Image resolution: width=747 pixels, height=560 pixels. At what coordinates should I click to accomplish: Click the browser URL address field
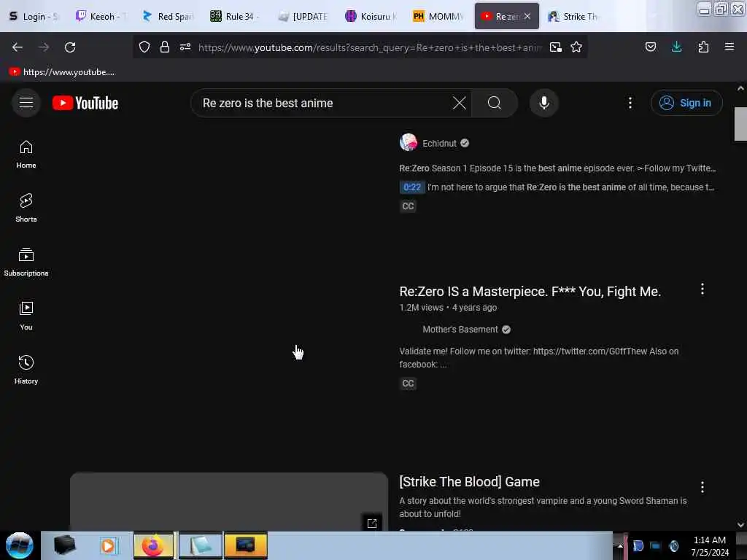pyautogui.click(x=370, y=47)
